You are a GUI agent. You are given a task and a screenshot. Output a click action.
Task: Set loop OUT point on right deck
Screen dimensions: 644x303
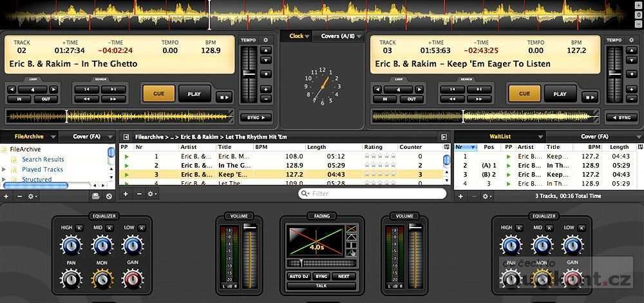point(412,99)
